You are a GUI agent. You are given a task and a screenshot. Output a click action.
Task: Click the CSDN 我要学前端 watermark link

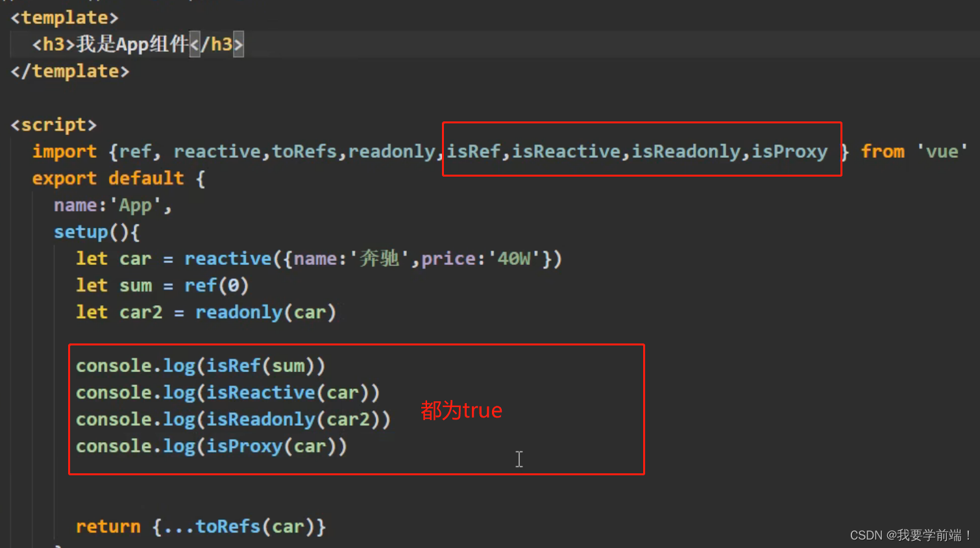pos(909,535)
